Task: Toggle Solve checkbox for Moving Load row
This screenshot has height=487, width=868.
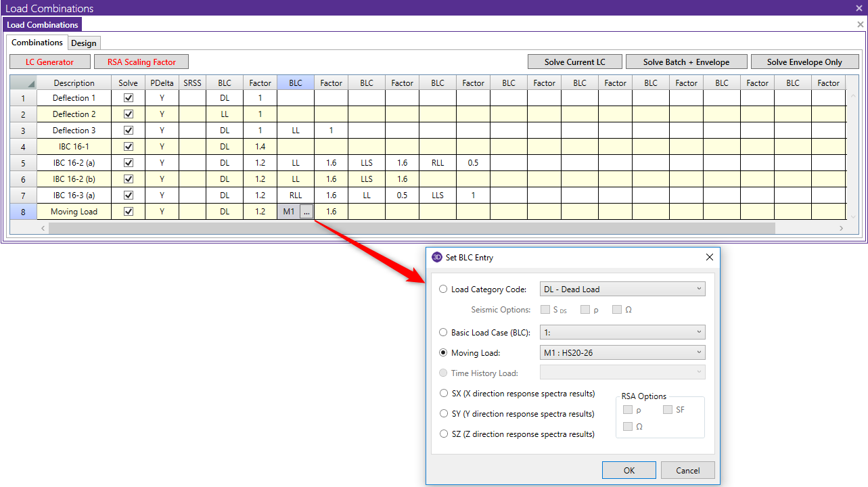Action: [129, 212]
